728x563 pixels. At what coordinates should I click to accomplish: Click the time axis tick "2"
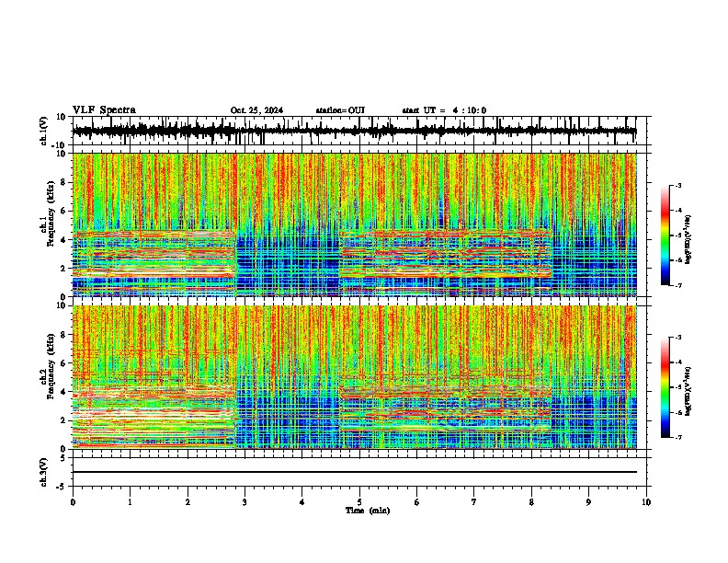tap(188, 502)
